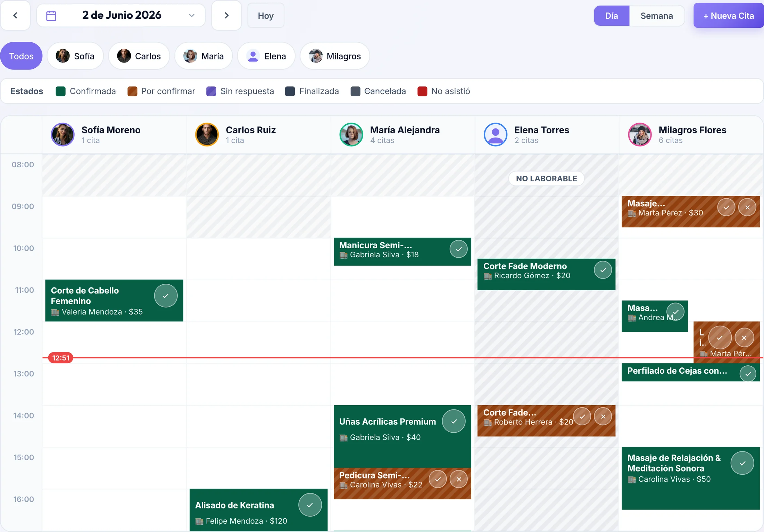Click check on Manicura Semi Gabriela Silva
This screenshot has width=764, height=532.
pos(459,249)
